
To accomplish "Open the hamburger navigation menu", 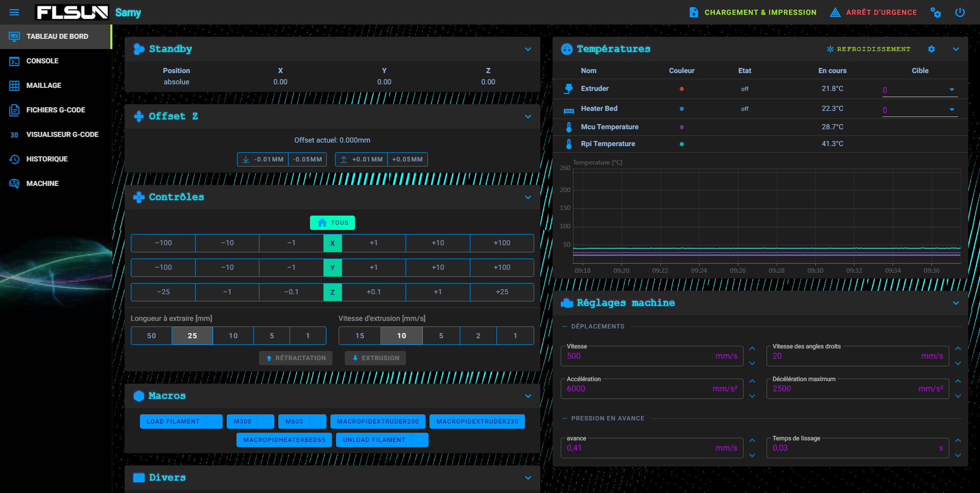I will (x=14, y=12).
